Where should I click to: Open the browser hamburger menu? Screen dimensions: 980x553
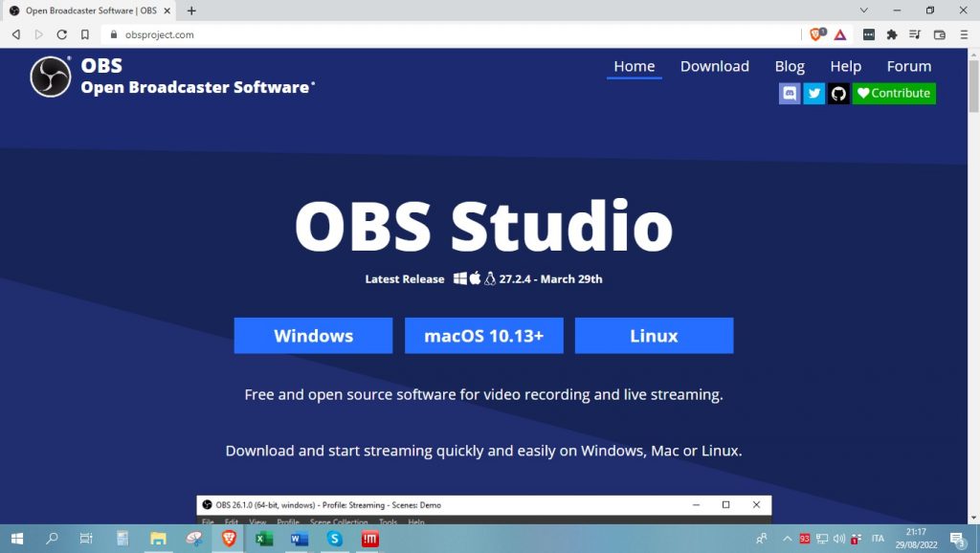965,33
